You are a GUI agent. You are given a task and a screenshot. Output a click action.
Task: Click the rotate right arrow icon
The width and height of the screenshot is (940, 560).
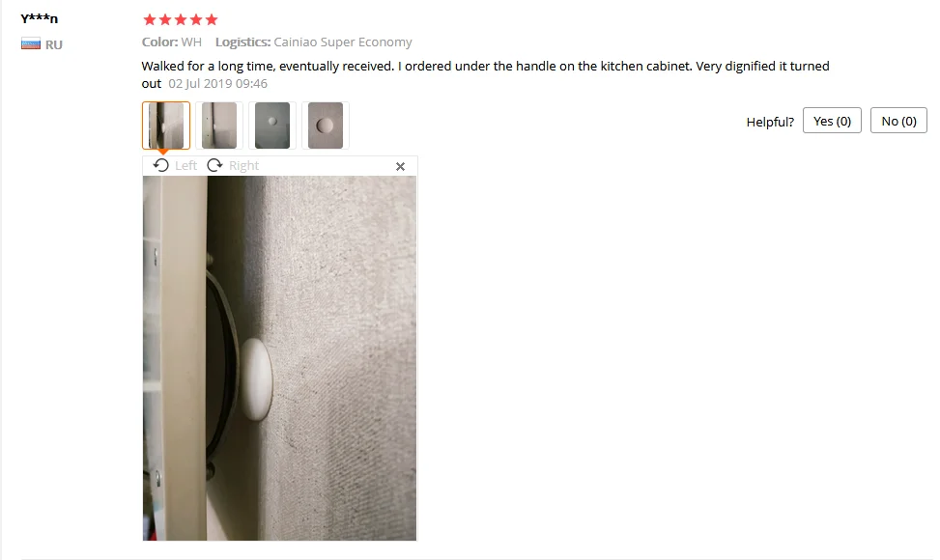pyautogui.click(x=214, y=165)
